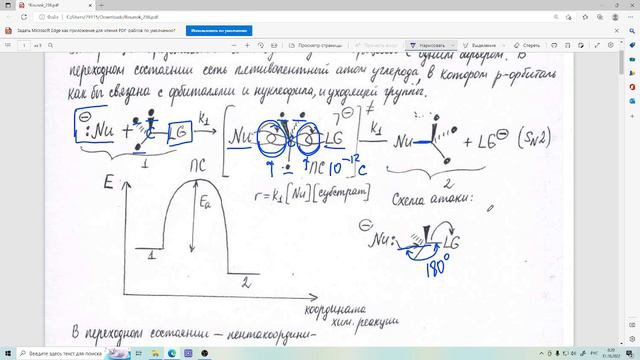Viewport: 640px width, 360px height.
Task: Open Edge sidebar Outlook icon
Action: 632,101
